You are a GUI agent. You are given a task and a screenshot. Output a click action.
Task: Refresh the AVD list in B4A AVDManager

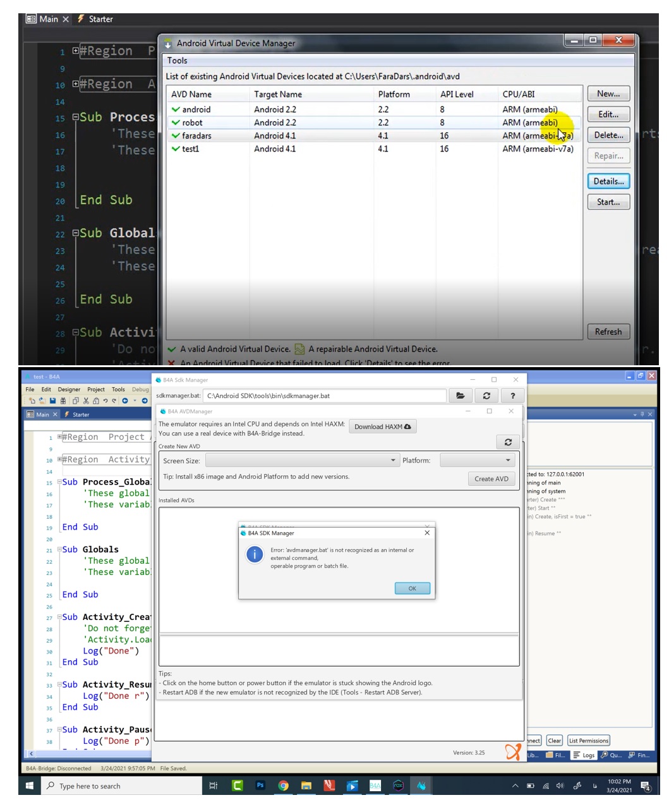(508, 442)
